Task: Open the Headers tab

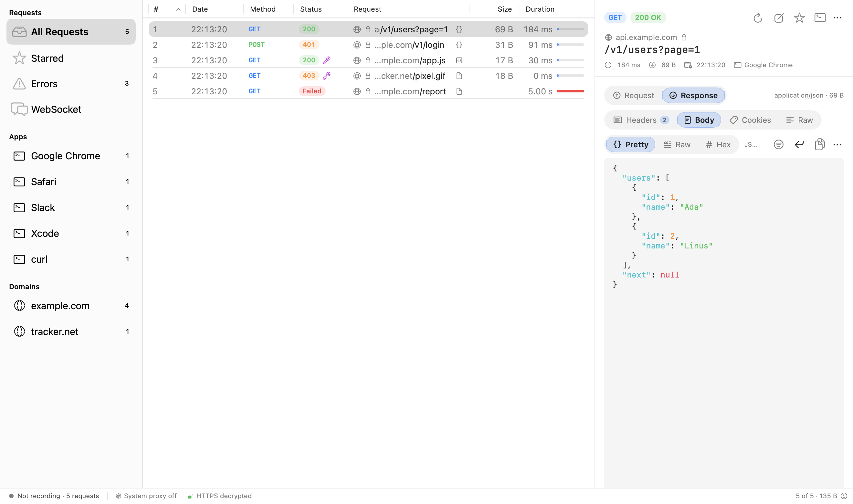Action: click(x=641, y=120)
